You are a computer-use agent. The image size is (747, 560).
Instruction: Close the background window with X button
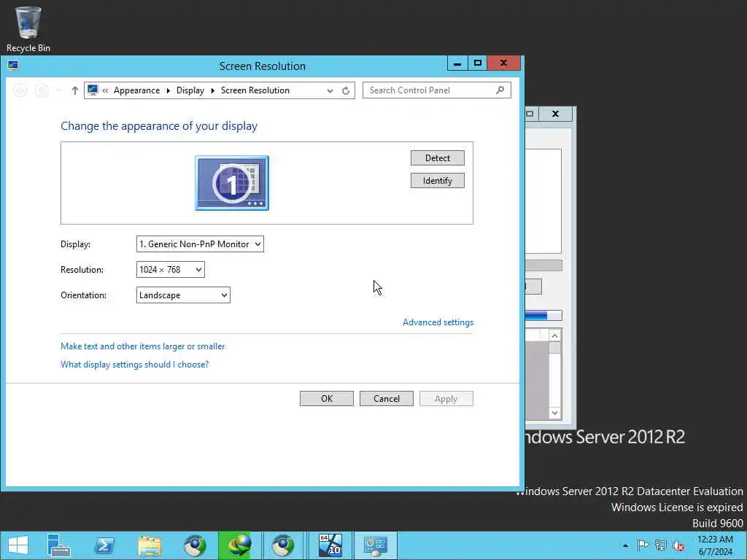click(555, 114)
